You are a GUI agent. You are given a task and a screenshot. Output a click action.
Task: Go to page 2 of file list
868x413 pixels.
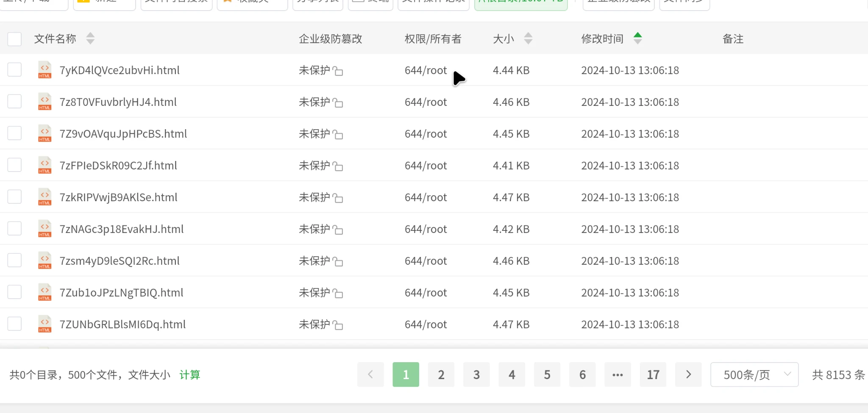[441, 374]
